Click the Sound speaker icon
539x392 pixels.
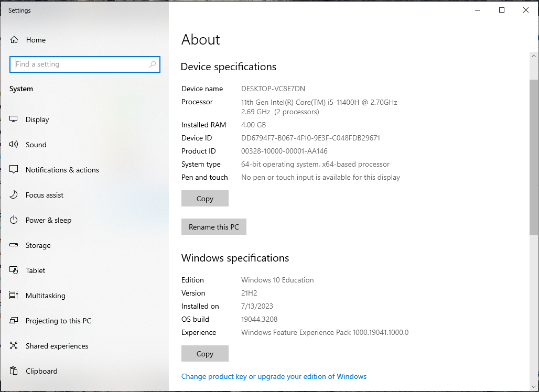point(14,144)
